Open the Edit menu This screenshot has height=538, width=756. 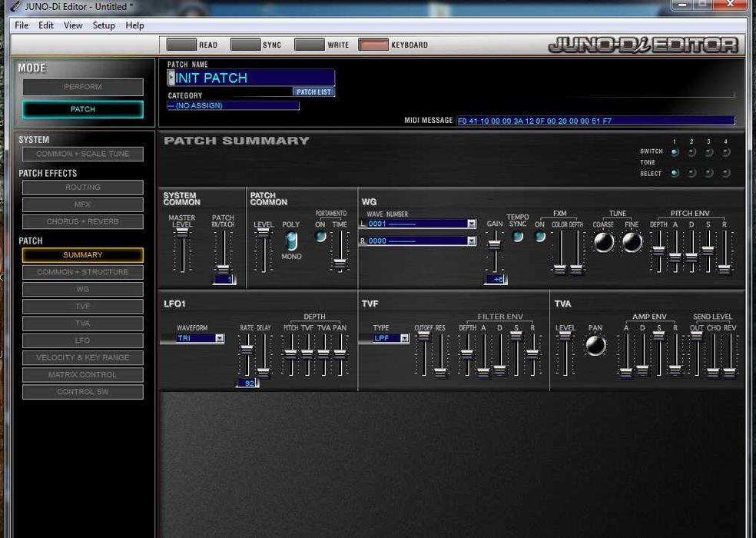click(x=46, y=25)
